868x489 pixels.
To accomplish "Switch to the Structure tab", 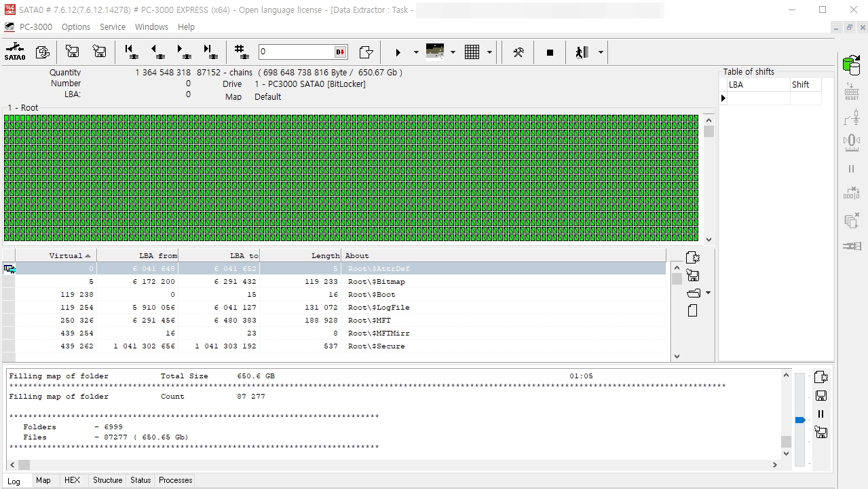I will (x=107, y=480).
